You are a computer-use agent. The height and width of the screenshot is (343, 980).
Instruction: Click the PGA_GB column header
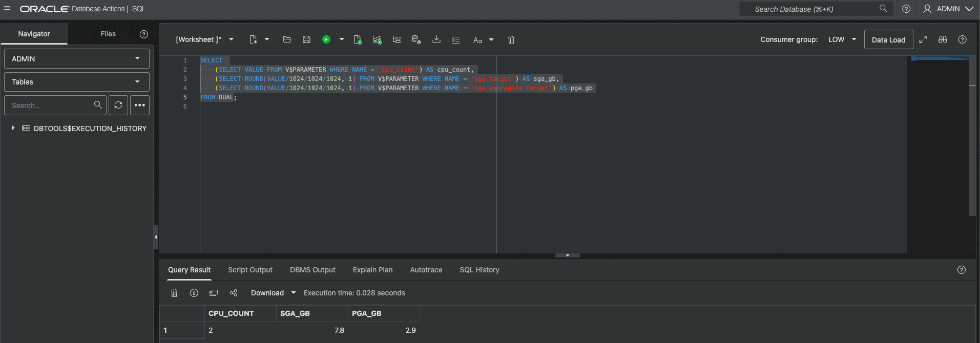(x=384, y=313)
